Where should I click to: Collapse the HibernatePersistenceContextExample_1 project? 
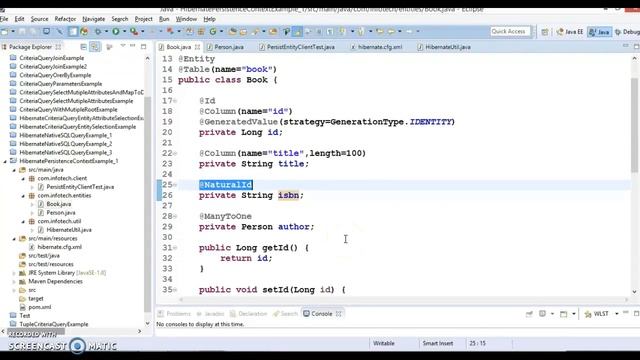5,161
